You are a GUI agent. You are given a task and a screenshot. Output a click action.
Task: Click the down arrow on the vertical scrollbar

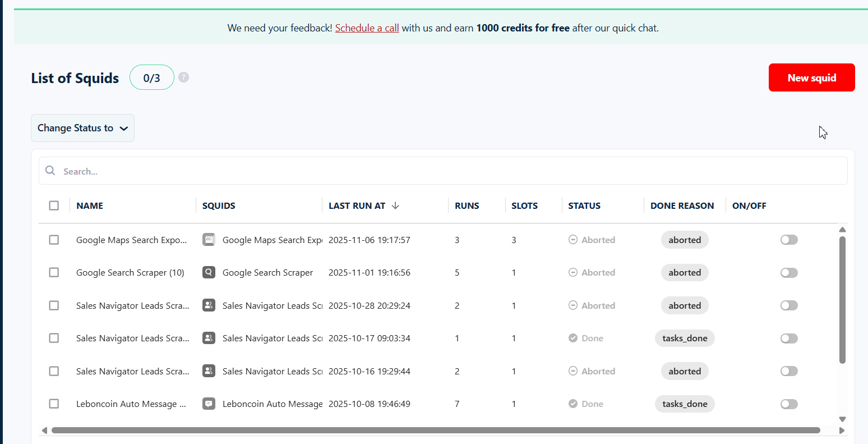tap(843, 419)
